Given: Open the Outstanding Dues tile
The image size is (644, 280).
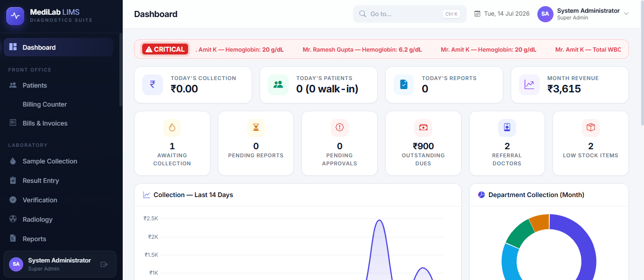Looking at the screenshot, I should (423, 143).
